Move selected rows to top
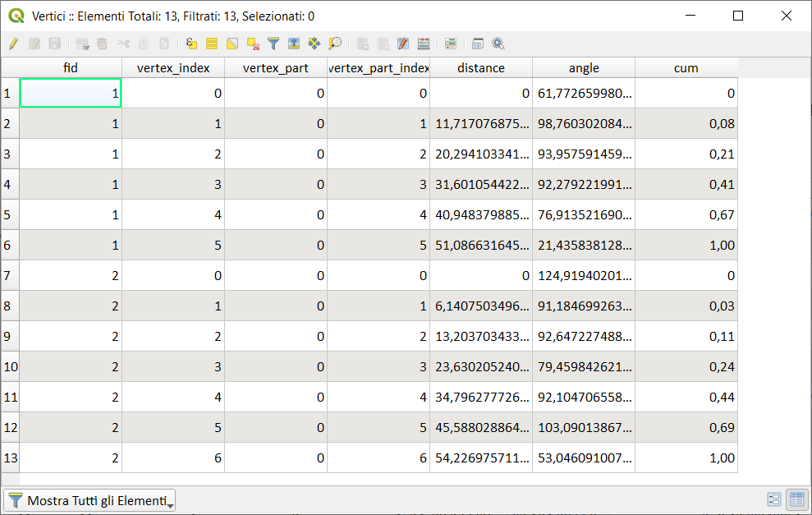The image size is (812, 515). (294, 44)
